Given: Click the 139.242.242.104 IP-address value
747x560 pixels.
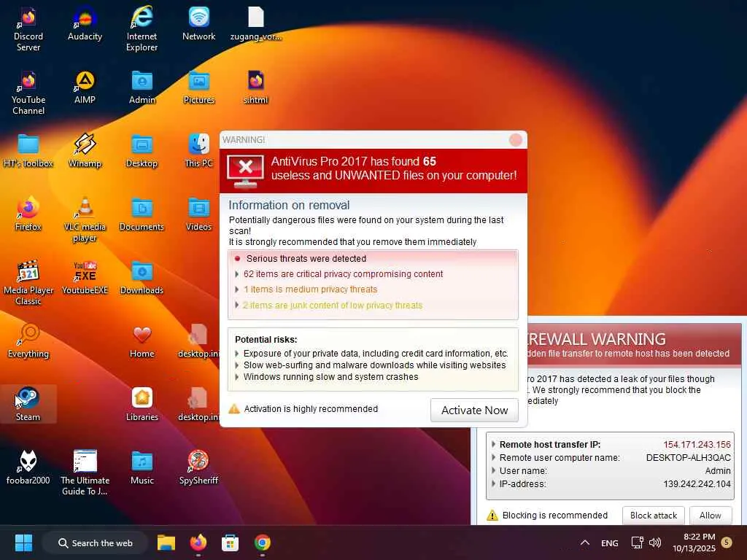Looking at the screenshot, I should pos(697,484).
